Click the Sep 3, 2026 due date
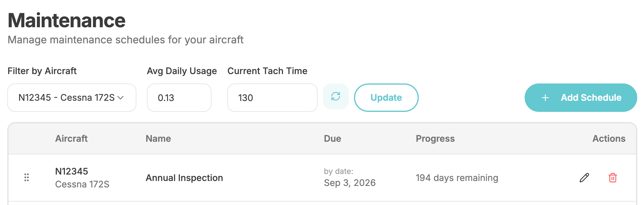This screenshot has height=205, width=644. [x=350, y=183]
